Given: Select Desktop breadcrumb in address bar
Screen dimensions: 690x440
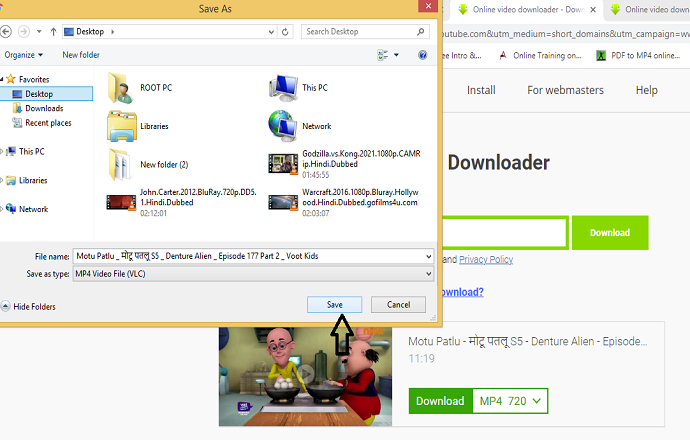Looking at the screenshot, I should click(x=90, y=32).
